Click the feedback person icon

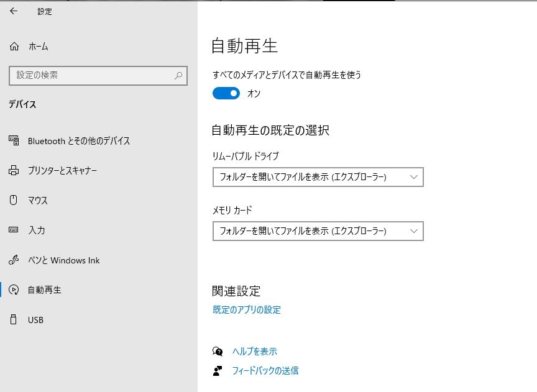click(x=218, y=371)
